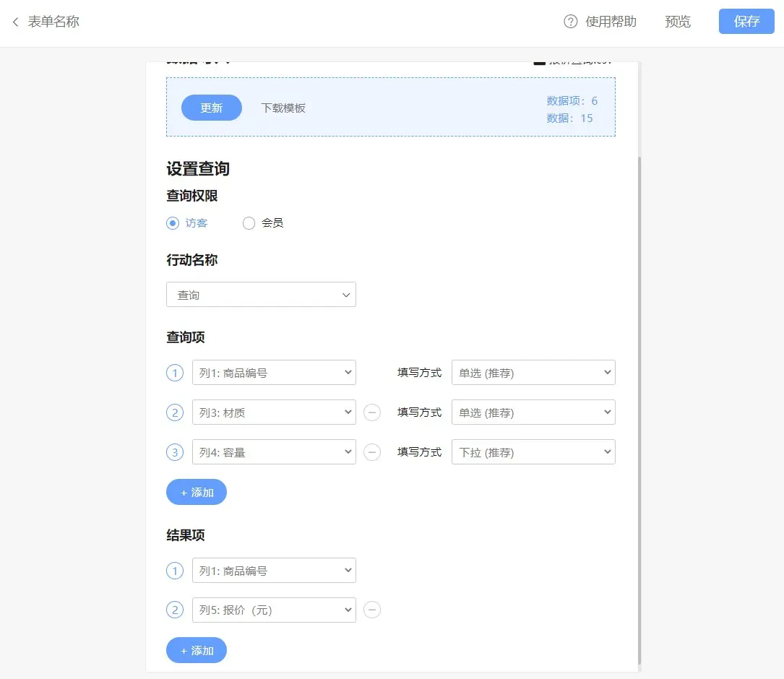Select the 会员 query permission

[249, 223]
